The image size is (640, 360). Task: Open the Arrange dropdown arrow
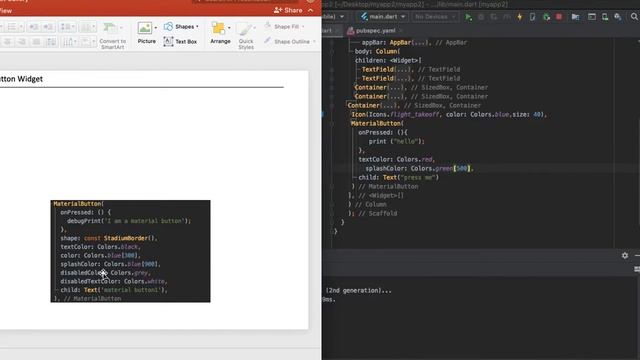pyautogui.click(x=229, y=28)
